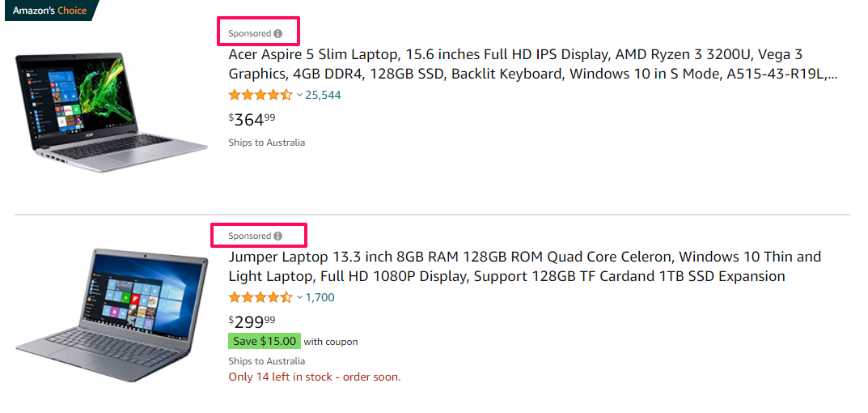The width and height of the screenshot is (868, 413).
Task: Click 'Only 14 left in stock' notice
Action: point(315,377)
